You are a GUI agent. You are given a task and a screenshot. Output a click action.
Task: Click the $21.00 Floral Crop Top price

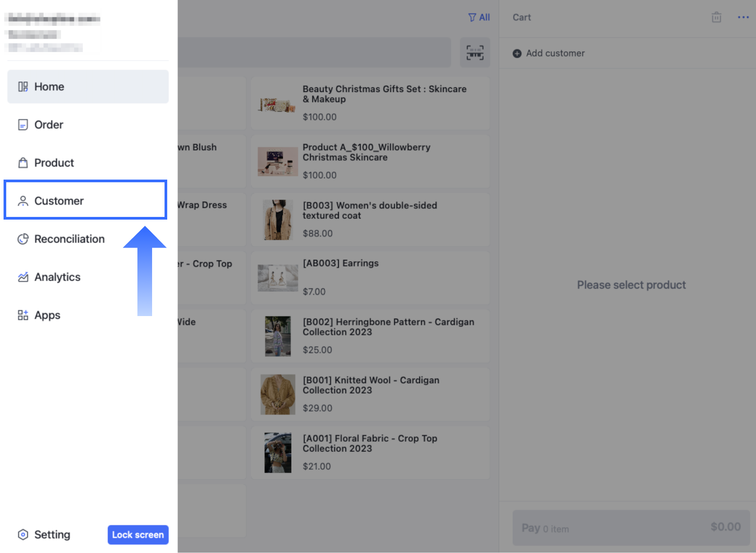317,466
